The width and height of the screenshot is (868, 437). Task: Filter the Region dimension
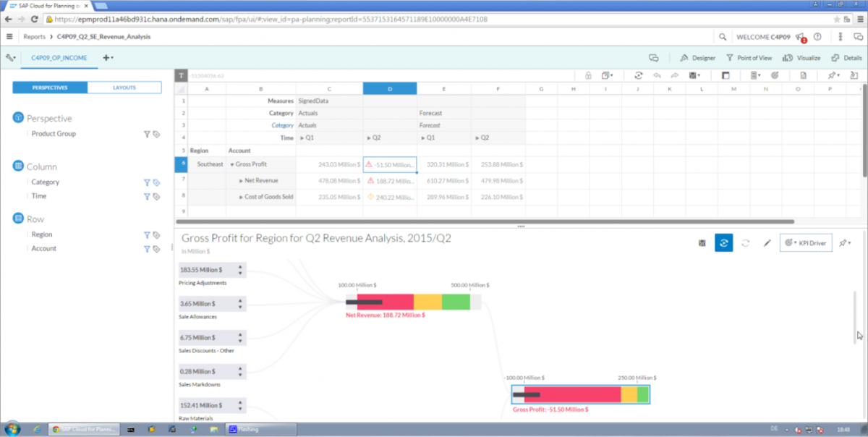pos(146,234)
